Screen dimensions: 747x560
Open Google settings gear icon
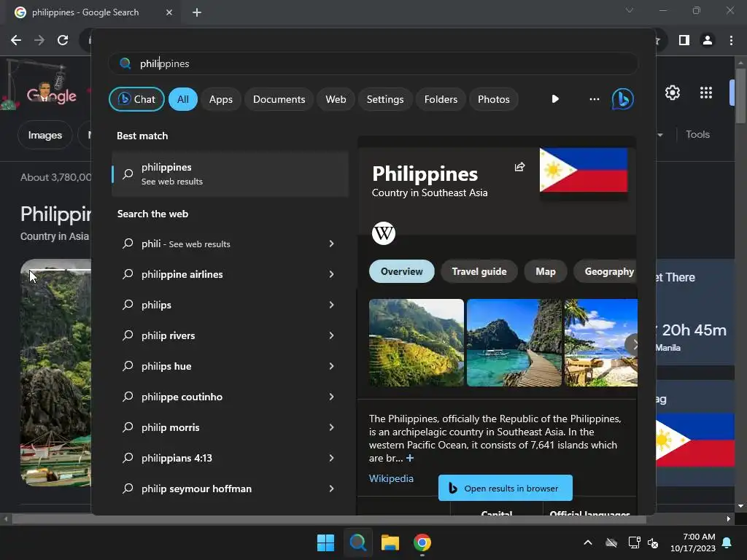672,93
